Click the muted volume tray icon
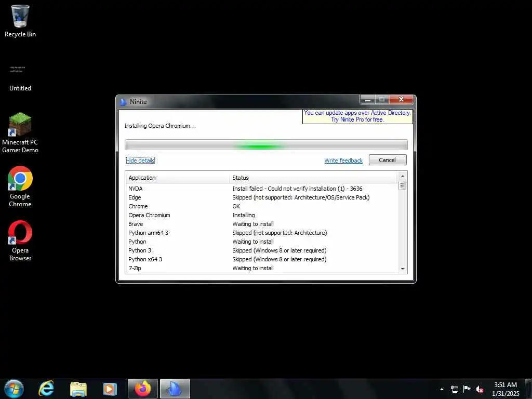This screenshot has width=532, height=399. [x=480, y=389]
